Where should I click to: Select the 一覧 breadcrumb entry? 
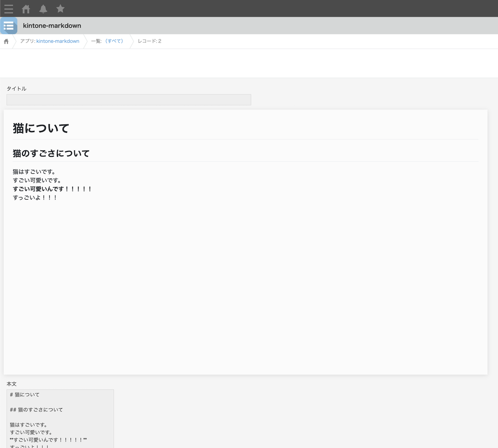96,41
